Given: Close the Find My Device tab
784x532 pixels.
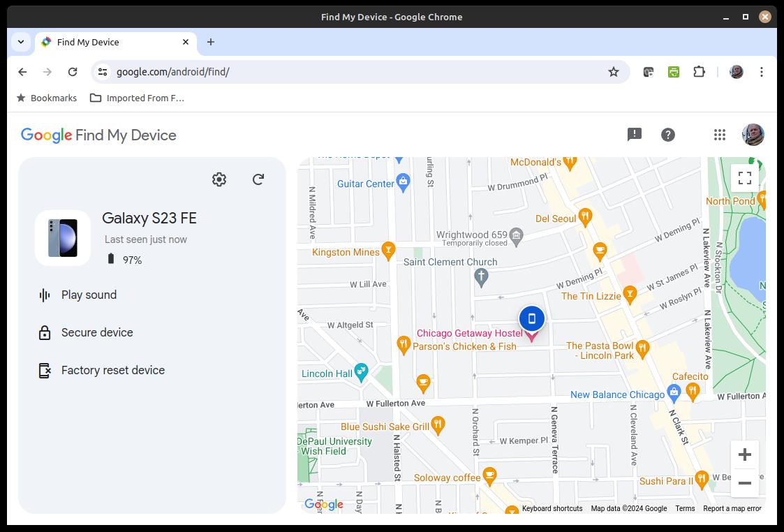Looking at the screenshot, I should click(x=186, y=42).
